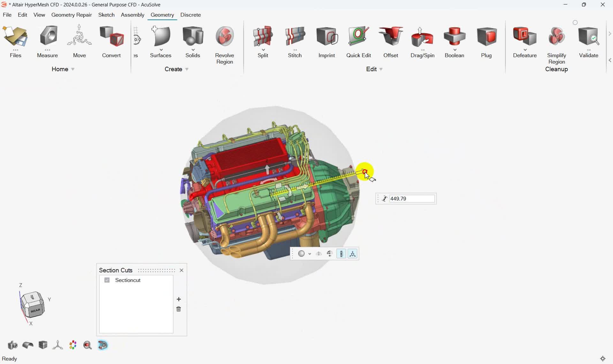
Task: Expand the Edit group dropdown arrow
Action: click(x=381, y=69)
